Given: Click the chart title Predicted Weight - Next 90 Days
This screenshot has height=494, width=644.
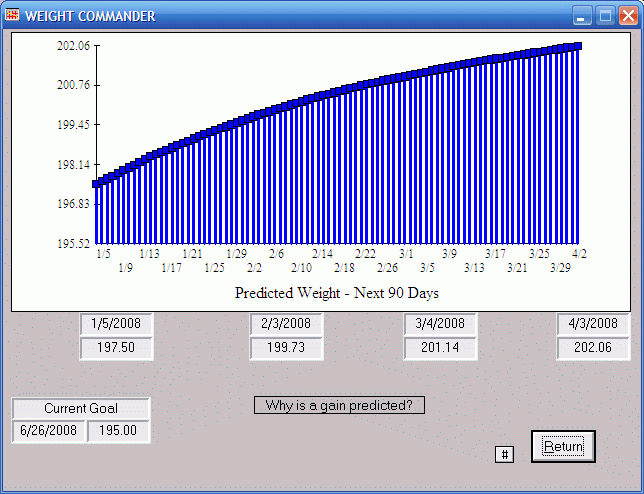Looking at the screenshot, I should 337,293.
